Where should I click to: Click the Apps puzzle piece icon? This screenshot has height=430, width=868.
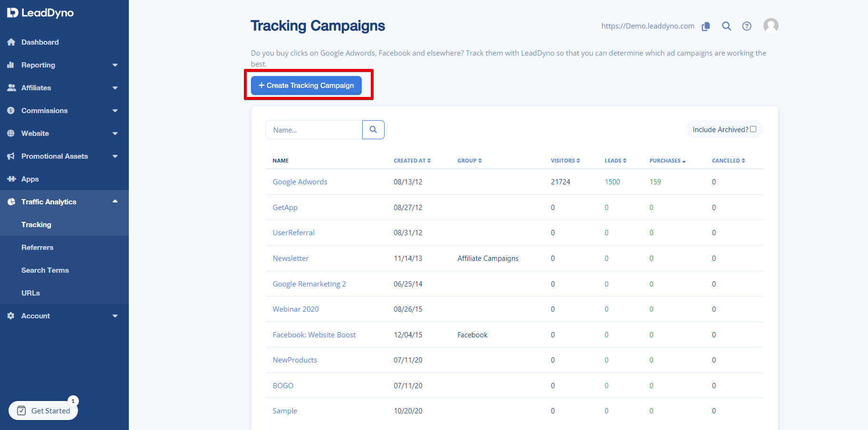[x=11, y=179]
